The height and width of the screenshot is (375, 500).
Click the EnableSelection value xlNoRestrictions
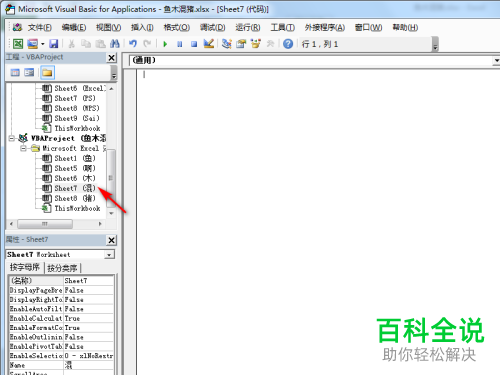tap(88, 356)
